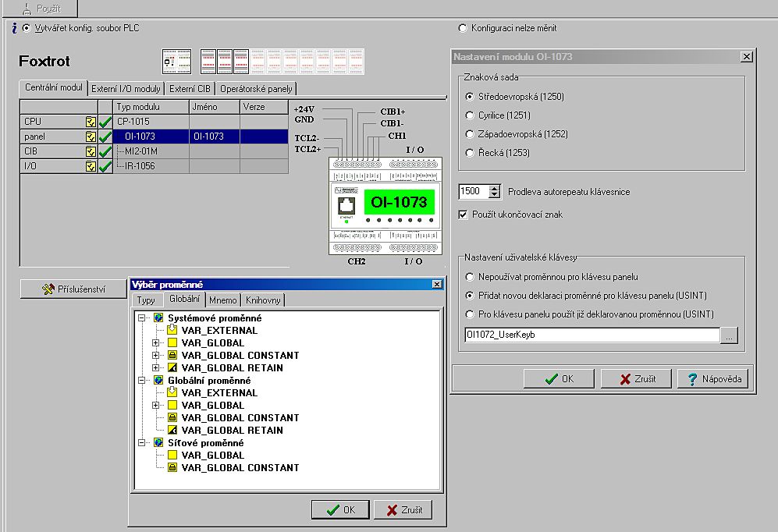This screenshot has width=778, height=532.
Task: Expand VAR_GLOBAL CONSTANT under Systémové proměnné
Action: point(156,356)
